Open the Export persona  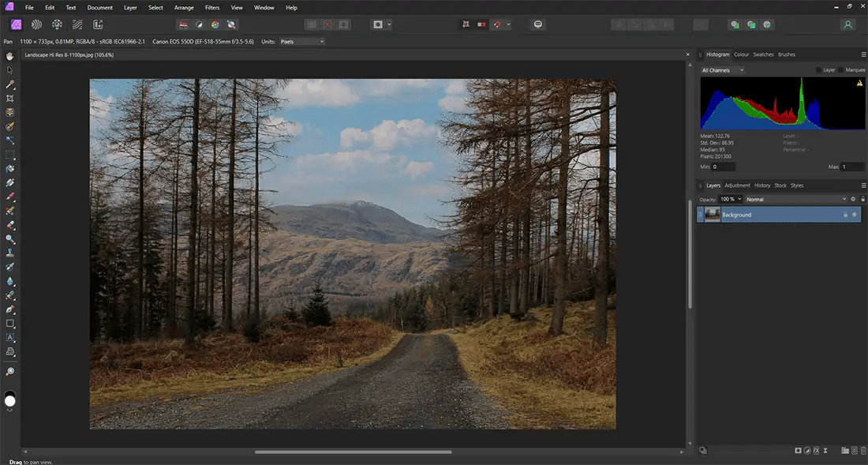pos(98,24)
